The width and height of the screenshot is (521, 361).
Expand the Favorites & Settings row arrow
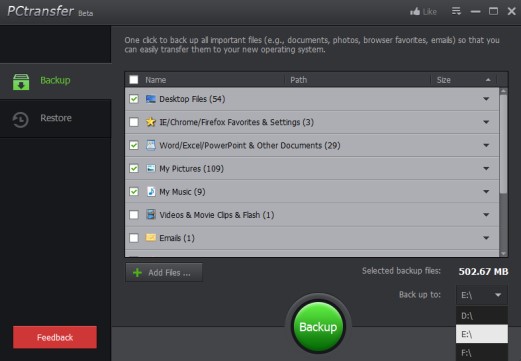tap(486, 122)
